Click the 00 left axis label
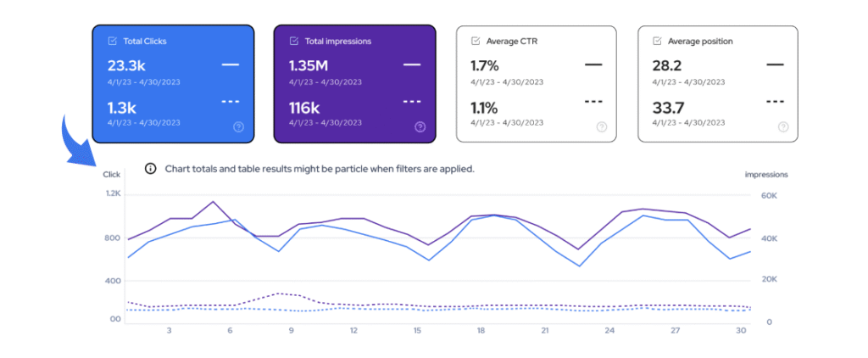868x358 pixels. (x=115, y=319)
